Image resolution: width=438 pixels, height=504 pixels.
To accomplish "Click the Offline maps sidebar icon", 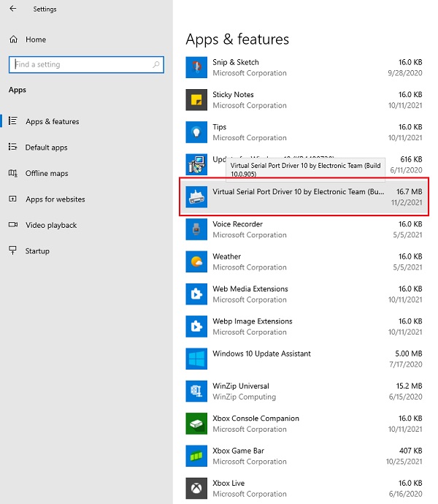I will (13, 173).
